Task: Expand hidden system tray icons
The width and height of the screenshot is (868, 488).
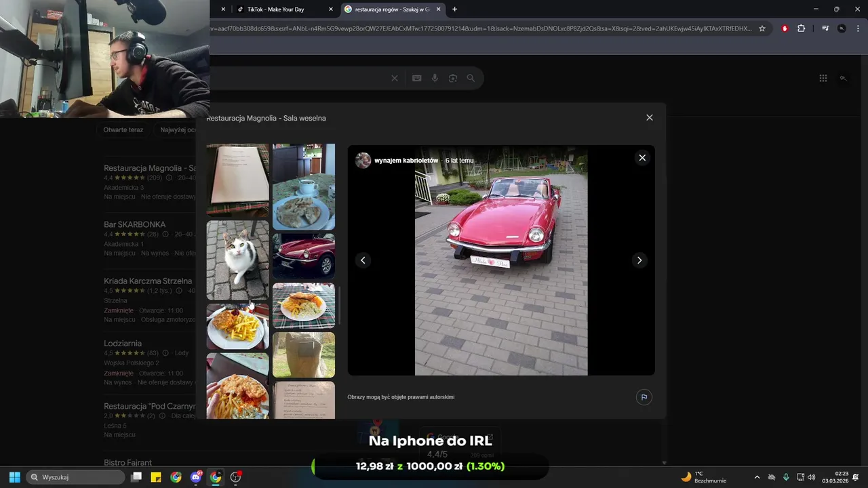Action: 757,477
